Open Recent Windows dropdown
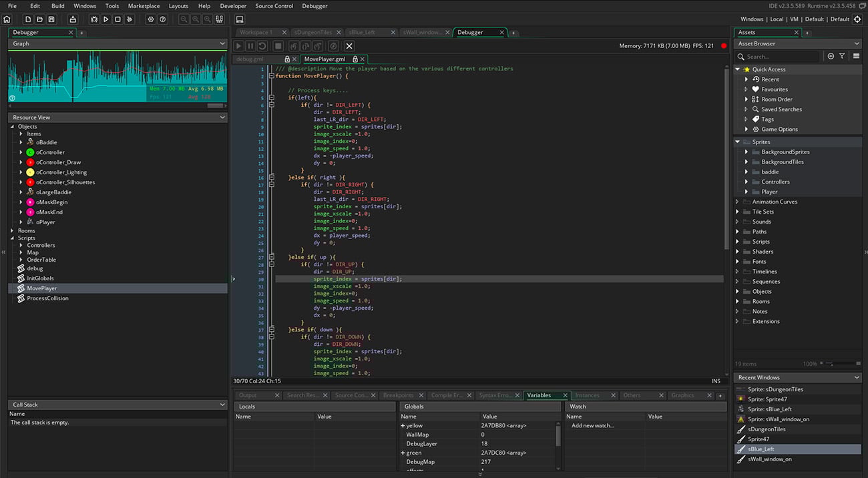Image resolution: width=868 pixels, height=478 pixels. (x=857, y=378)
